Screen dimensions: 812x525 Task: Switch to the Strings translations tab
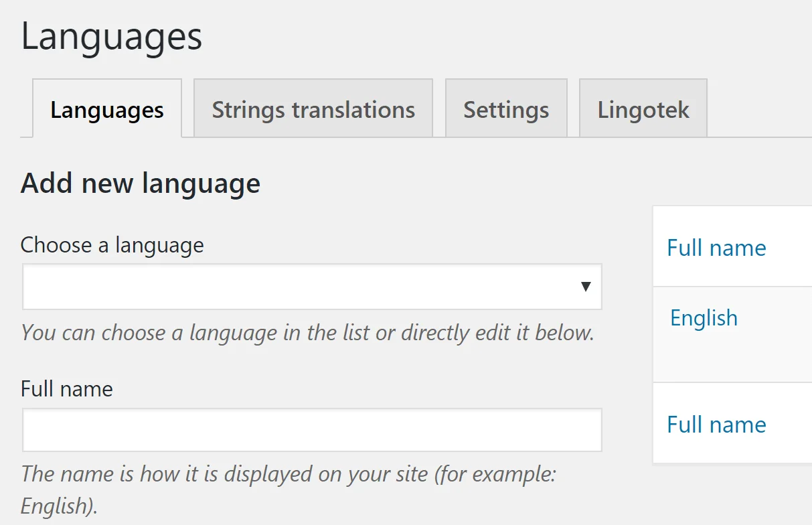point(313,109)
